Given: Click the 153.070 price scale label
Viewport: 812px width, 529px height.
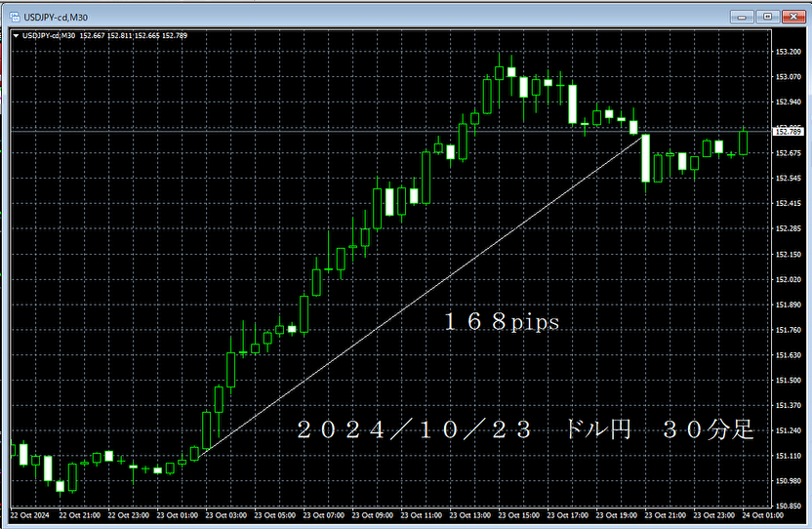Looking at the screenshot, I should point(789,77).
